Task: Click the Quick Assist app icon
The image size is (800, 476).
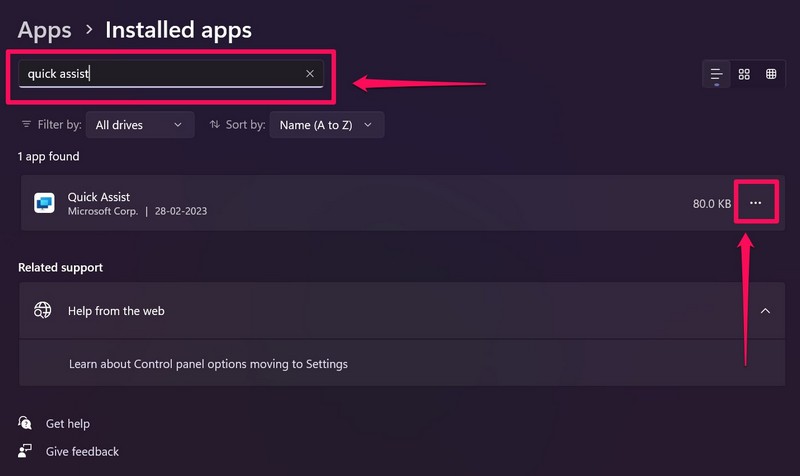Action: pyautogui.click(x=44, y=203)
